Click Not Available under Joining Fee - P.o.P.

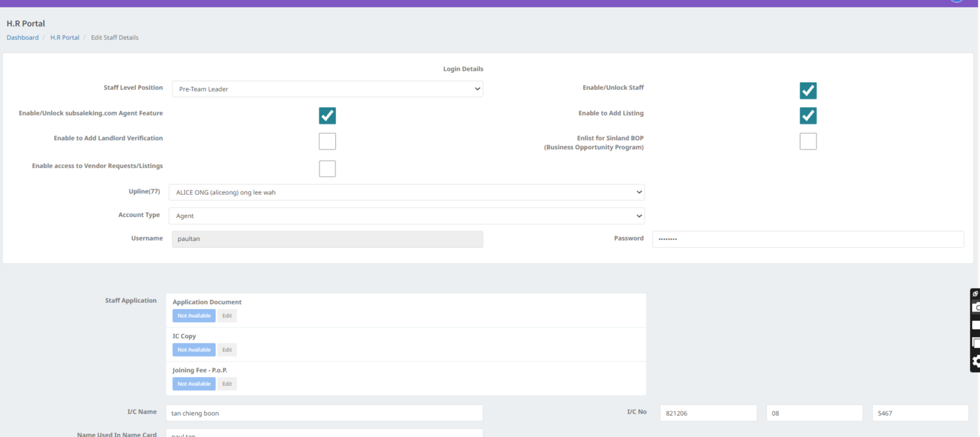194,384
